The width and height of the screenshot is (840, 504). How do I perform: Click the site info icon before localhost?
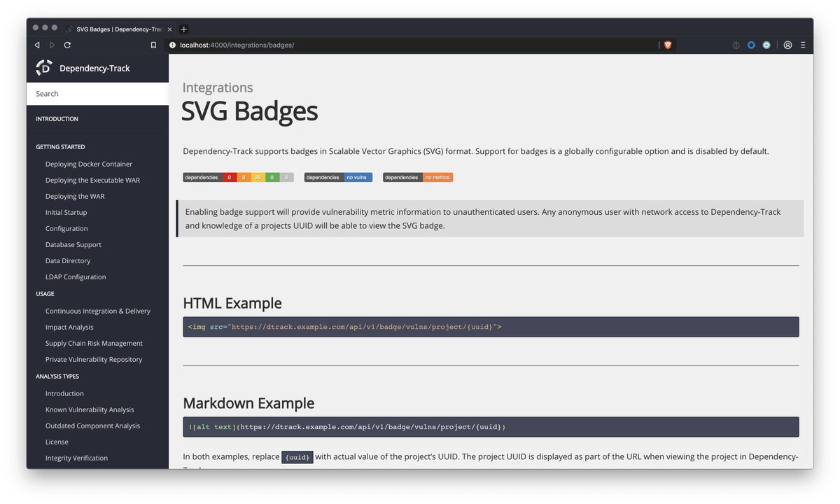172,45
